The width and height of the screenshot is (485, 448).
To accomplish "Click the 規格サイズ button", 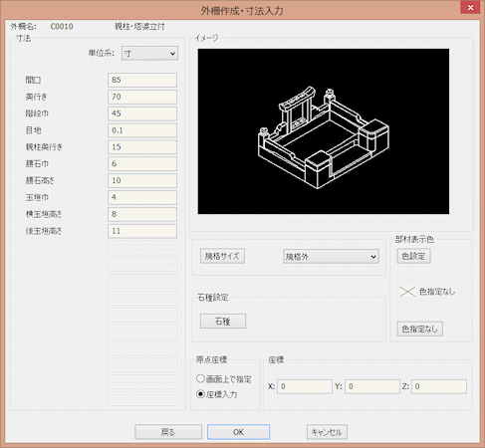I will point(222,256).
